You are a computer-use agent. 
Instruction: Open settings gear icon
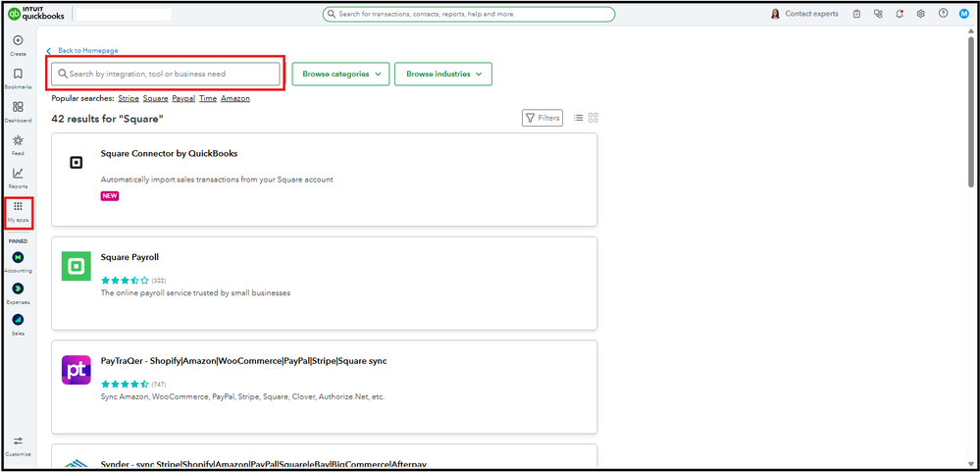coord(920,14)
